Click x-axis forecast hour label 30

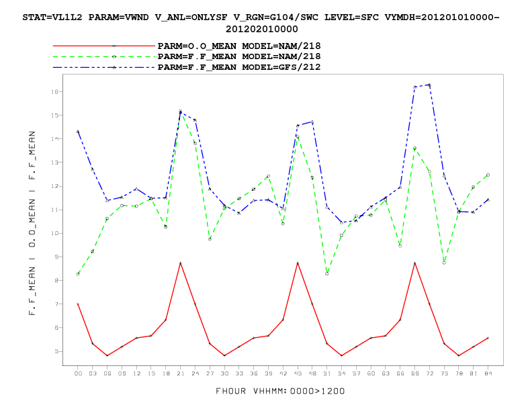224,373
